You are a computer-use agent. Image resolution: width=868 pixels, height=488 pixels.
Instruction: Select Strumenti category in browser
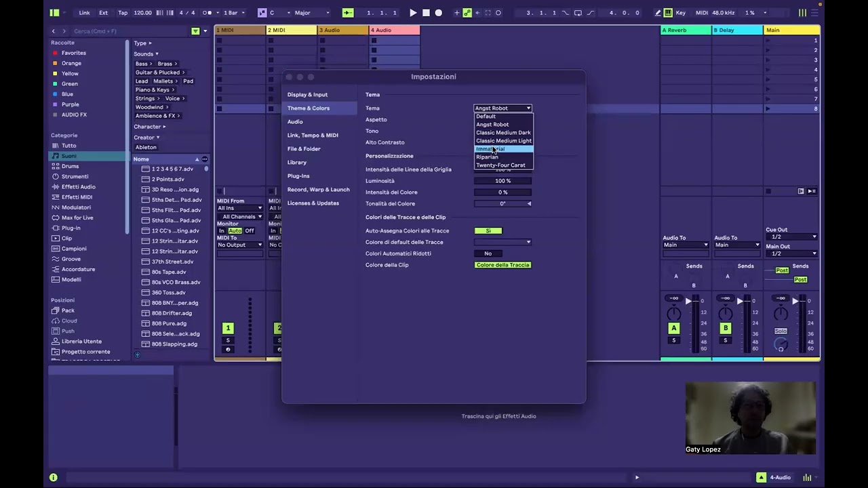coord(88,176)
